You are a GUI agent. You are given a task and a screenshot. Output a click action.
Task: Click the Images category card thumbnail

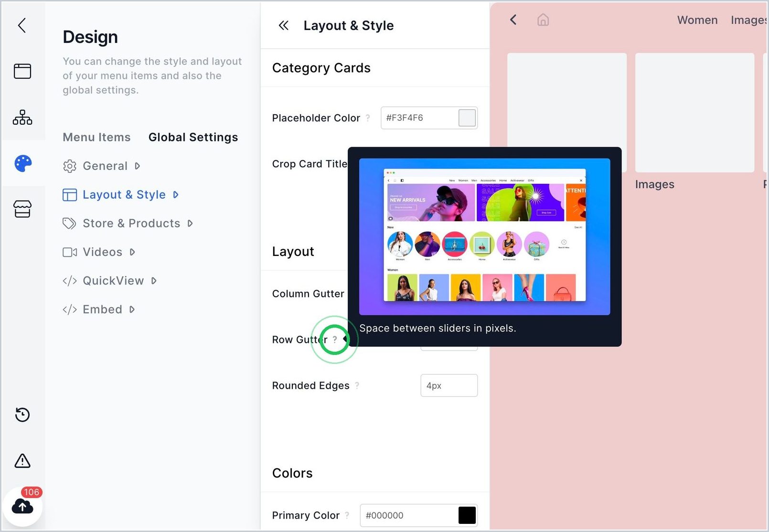(694, 113)
